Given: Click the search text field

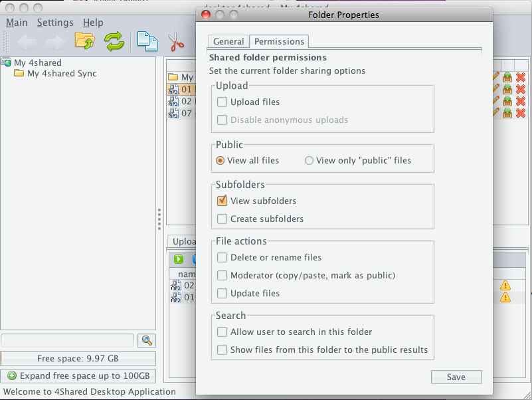Looking at the screenshot, I should (68, 341).
